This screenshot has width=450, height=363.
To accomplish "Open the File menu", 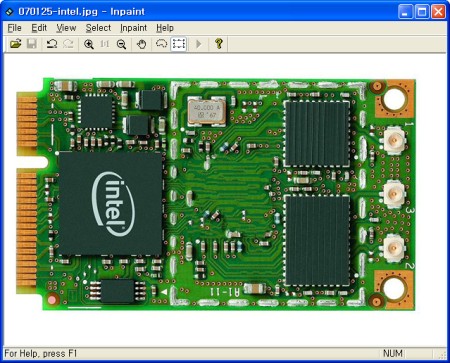I will tap(14, 28).
